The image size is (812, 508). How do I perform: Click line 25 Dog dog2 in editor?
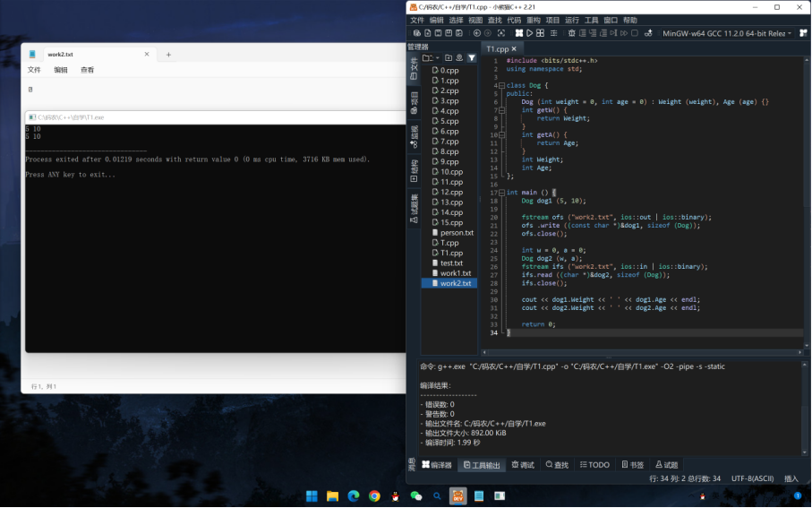(551, 258)
